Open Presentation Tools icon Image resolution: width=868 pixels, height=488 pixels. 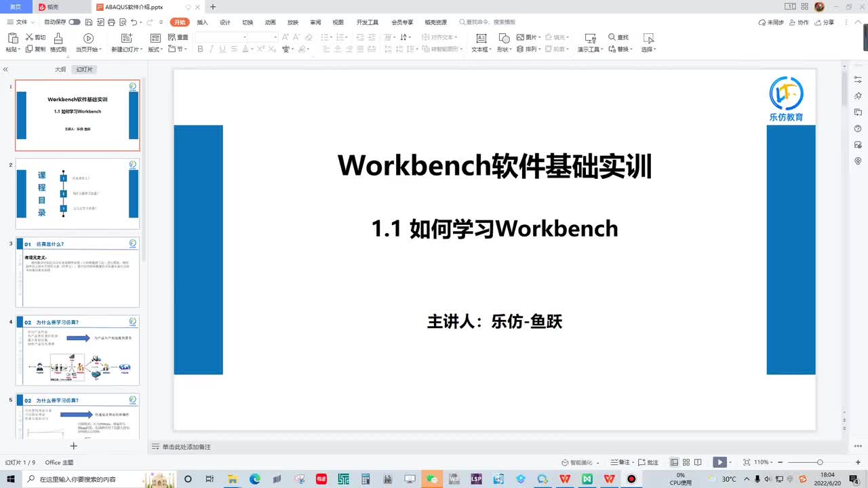pyautogui.click(x=591, y=38)
